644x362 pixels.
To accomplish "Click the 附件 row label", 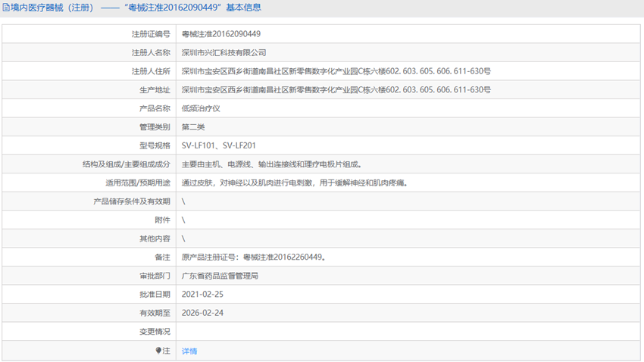I will [162, 220].
